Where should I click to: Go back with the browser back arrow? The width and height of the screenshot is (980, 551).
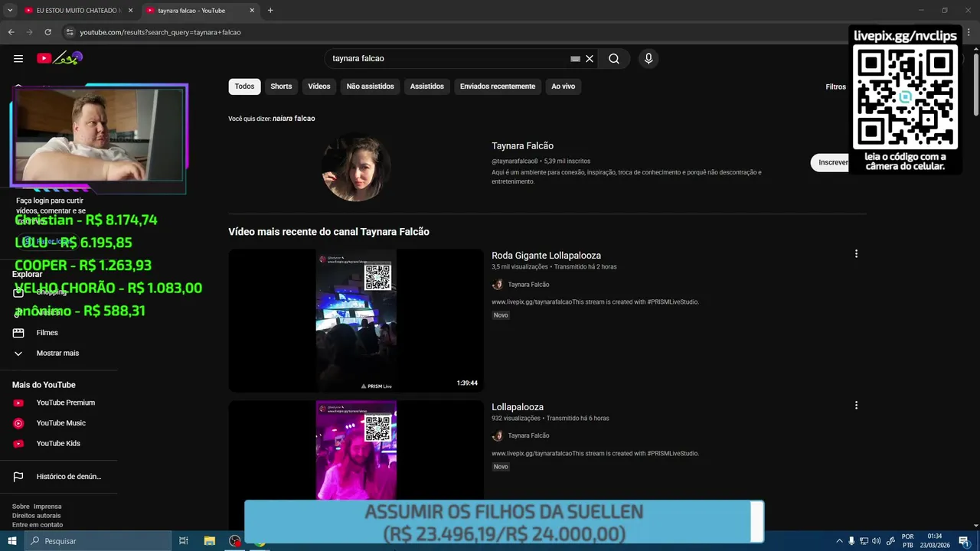11,32
